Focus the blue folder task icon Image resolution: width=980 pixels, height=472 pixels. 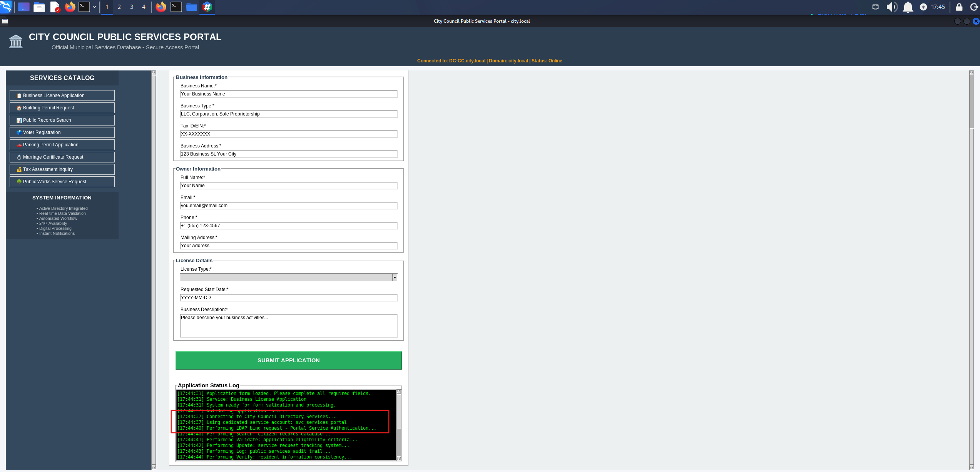pyautogui.click(x=192, y=7)
